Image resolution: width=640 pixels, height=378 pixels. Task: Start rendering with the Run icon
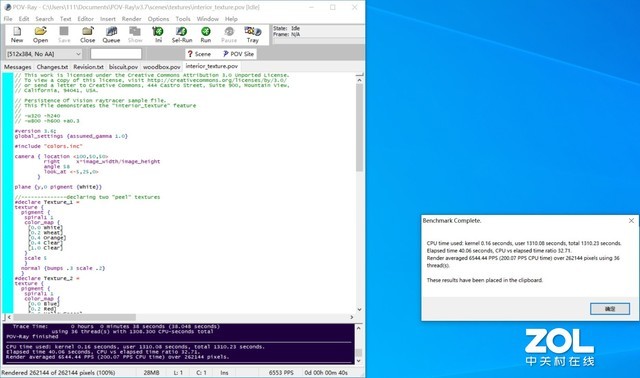[x=206, y=35]
